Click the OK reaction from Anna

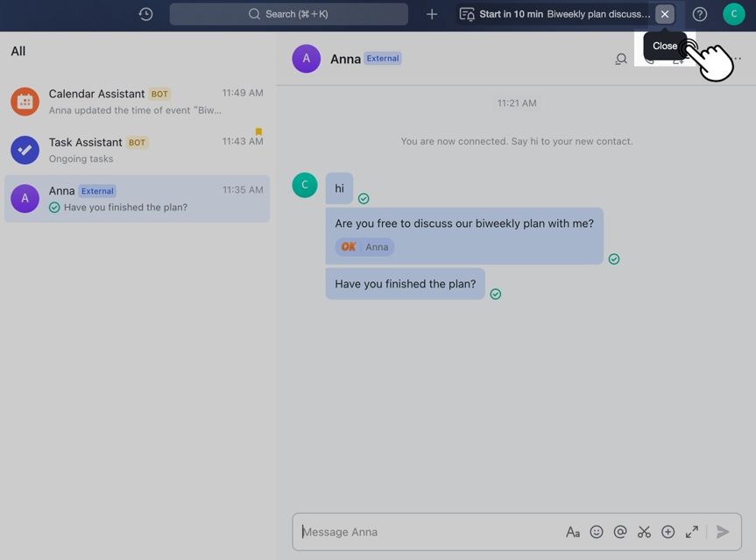(x=364, y=247)
